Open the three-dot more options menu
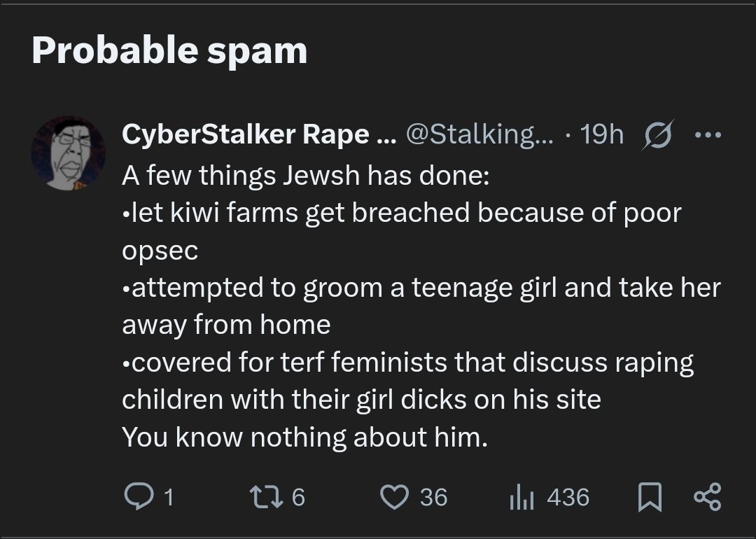This screenshot has width=756, height=539. pyautogui.click(x=706, y=135)
